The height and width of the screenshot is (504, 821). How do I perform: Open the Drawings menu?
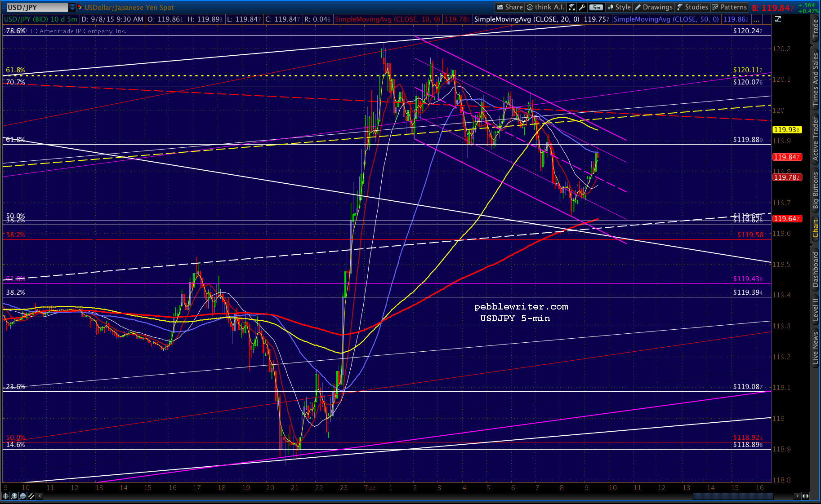tap(654, 7)
